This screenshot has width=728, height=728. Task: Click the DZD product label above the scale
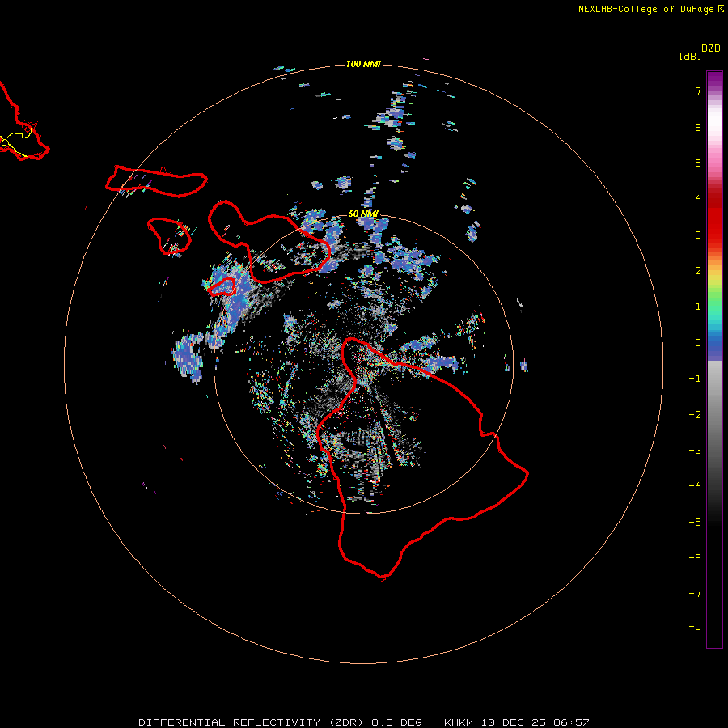pos(711,49)
